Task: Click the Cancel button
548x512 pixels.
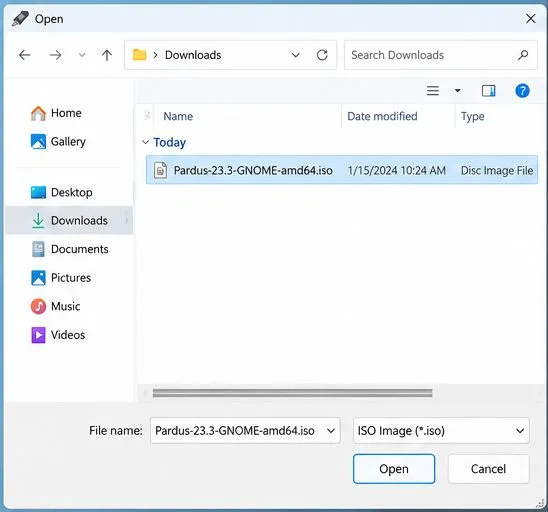Action: click(488, 469)
